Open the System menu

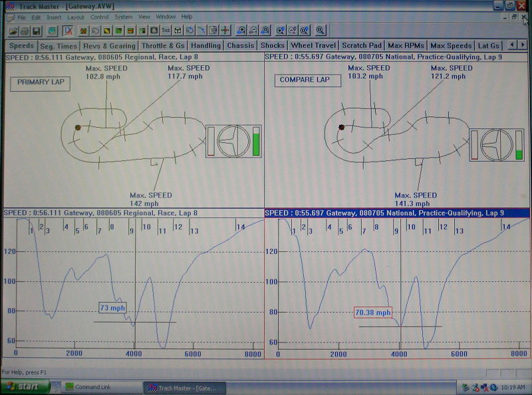123,17
